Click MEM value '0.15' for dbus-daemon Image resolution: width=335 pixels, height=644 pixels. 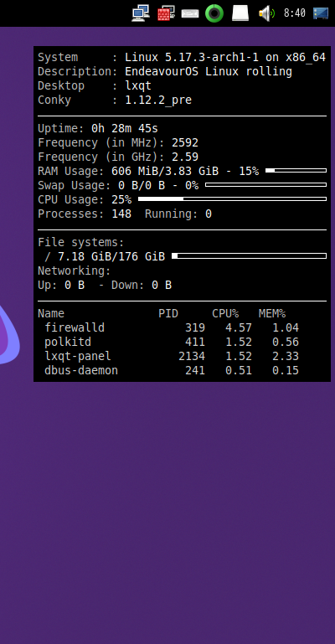pos(286,371)
